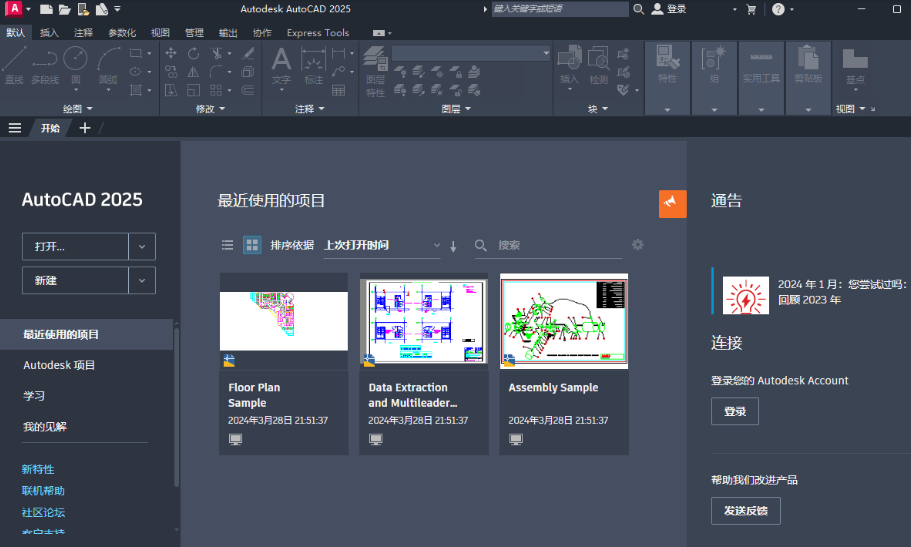This screenshot has height=547, width=911.
Task: Expand the New (新建) dropdown arrow
Action: coord(142,280)
